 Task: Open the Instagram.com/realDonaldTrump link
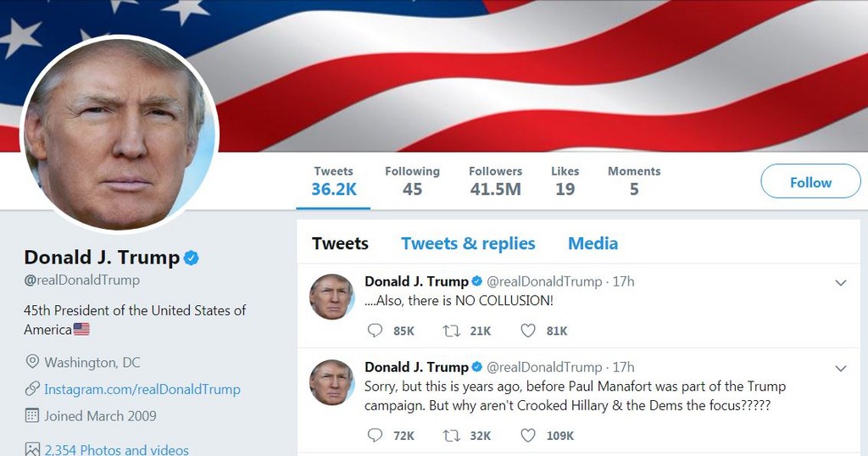click(x=142, y=389)
